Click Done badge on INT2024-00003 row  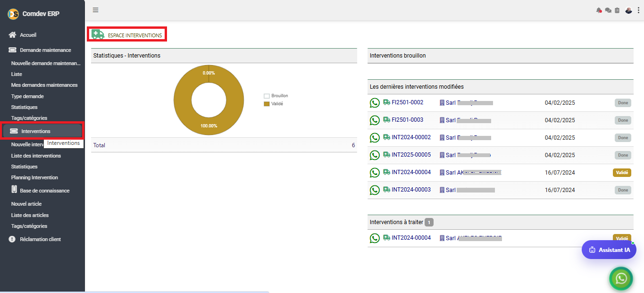click(x=623, y=190)
